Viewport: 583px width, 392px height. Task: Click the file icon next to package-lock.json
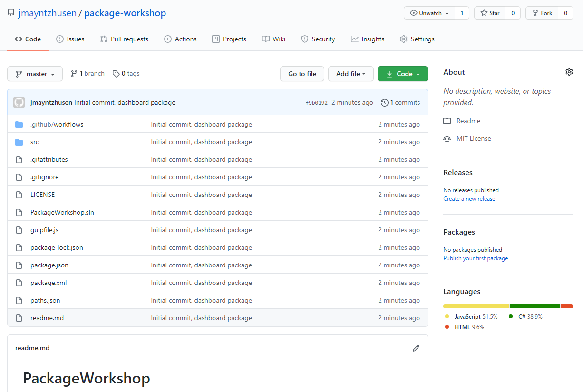click(19, 248)
